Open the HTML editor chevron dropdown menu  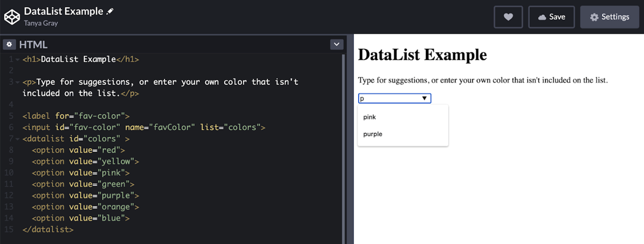pyautogui.click(x=336, y=44)
